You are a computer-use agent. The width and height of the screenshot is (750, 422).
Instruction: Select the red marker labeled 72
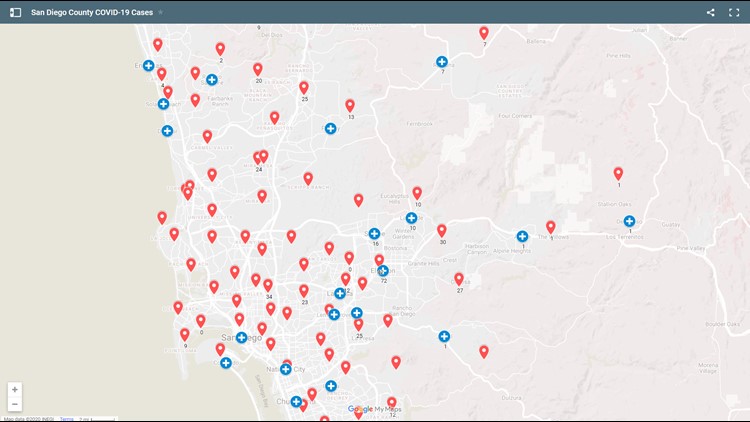click(379, 260)
